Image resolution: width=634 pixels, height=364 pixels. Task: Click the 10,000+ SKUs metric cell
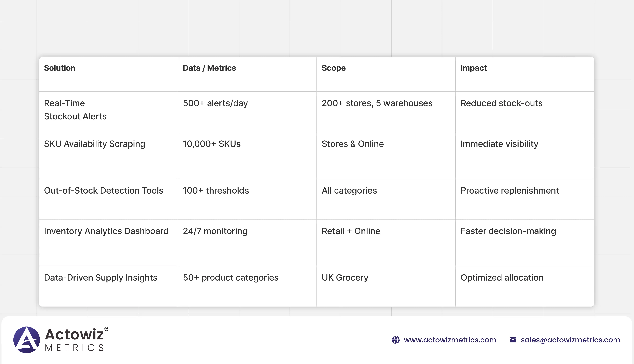(211, 144)
